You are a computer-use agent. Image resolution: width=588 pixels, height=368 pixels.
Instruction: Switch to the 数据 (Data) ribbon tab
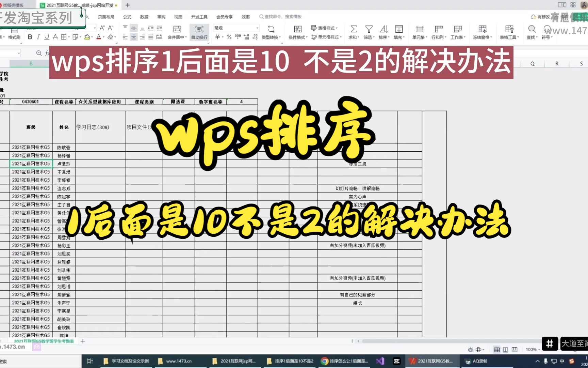144,16
